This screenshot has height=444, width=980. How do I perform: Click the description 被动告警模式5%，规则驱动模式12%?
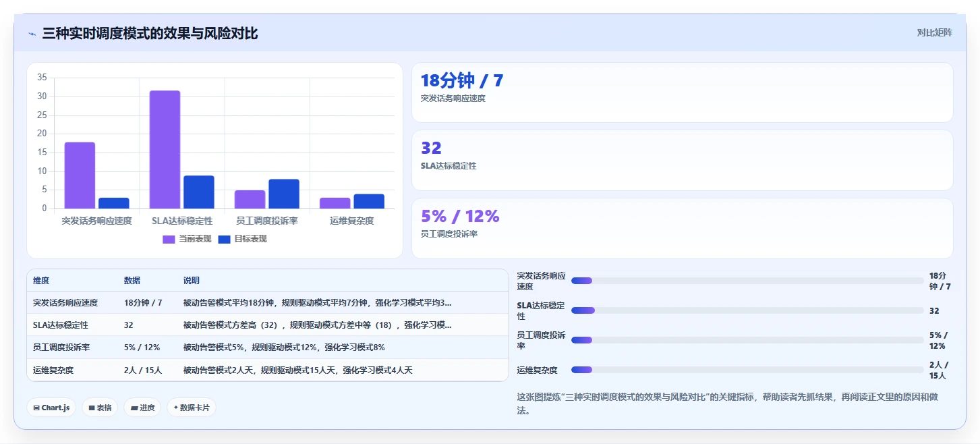click(x=284, y=348)
